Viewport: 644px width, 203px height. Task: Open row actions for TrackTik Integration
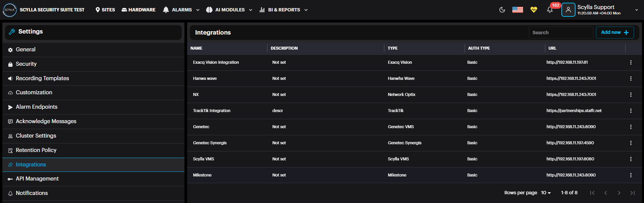tap(631, 111)
